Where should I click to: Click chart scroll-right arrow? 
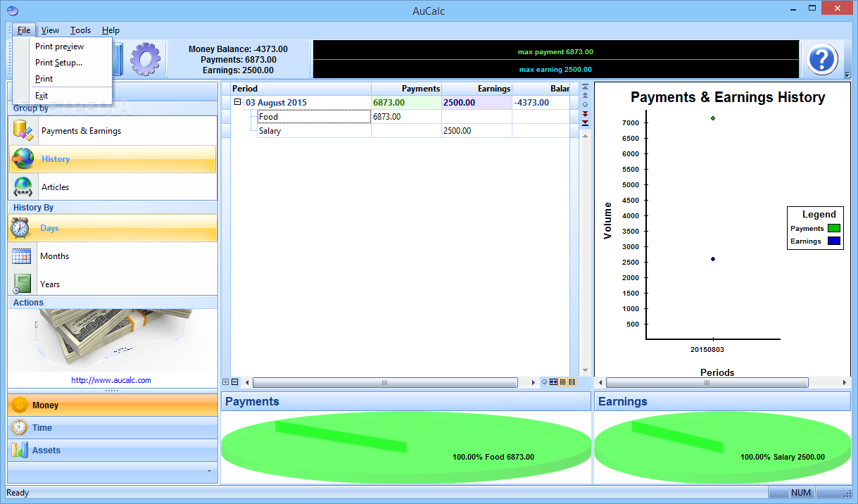coord(845,382)
